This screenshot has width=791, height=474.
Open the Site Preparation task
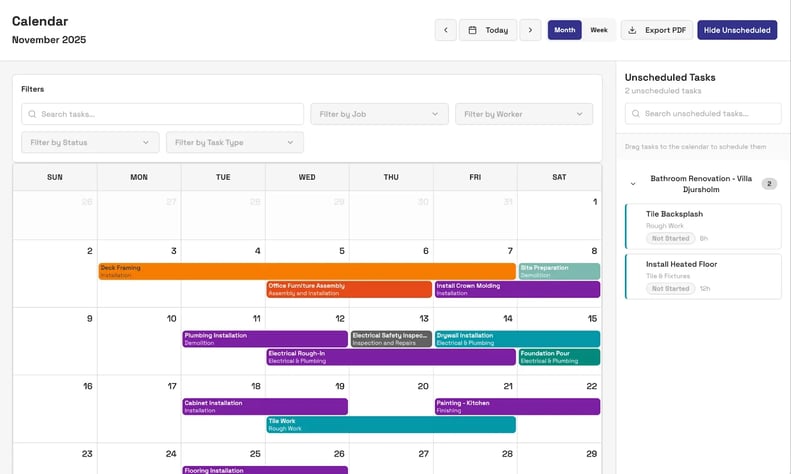point(559,271)
